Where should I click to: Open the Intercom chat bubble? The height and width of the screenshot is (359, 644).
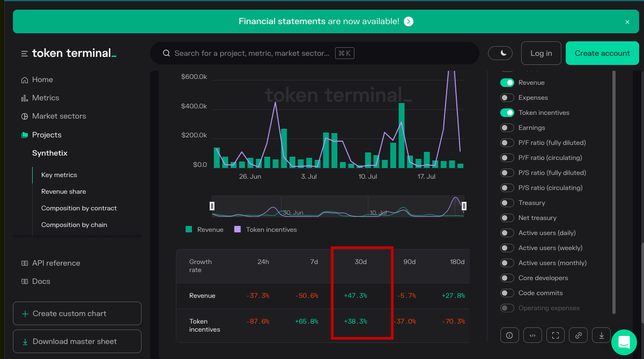point(624,342)
